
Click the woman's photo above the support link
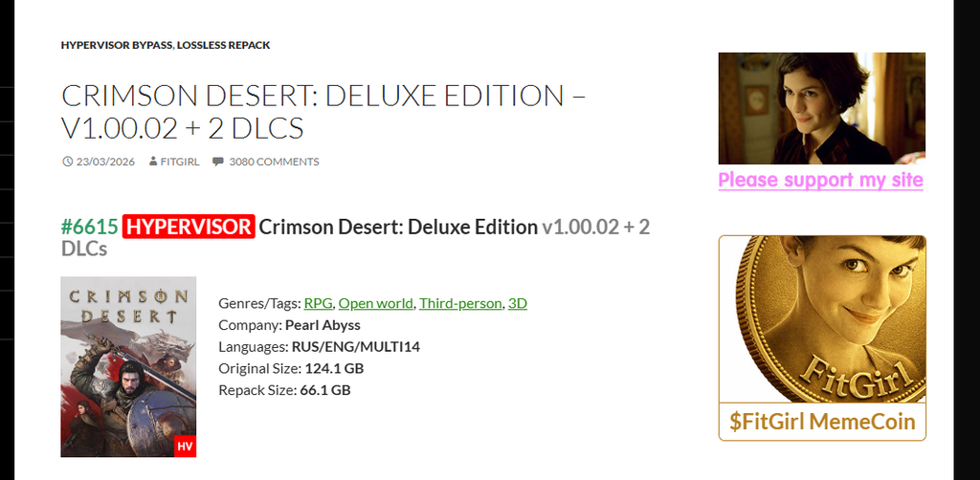pos(821,108)
